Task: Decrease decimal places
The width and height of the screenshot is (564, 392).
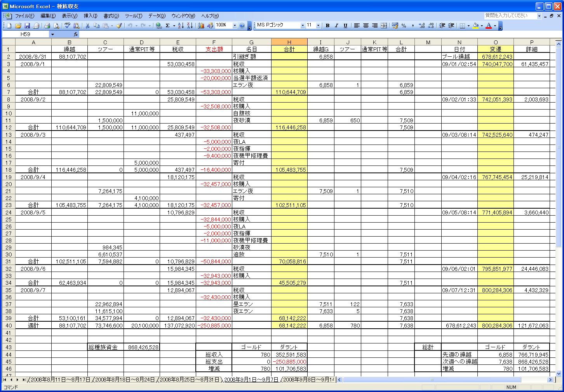Action: click(431, 26)
